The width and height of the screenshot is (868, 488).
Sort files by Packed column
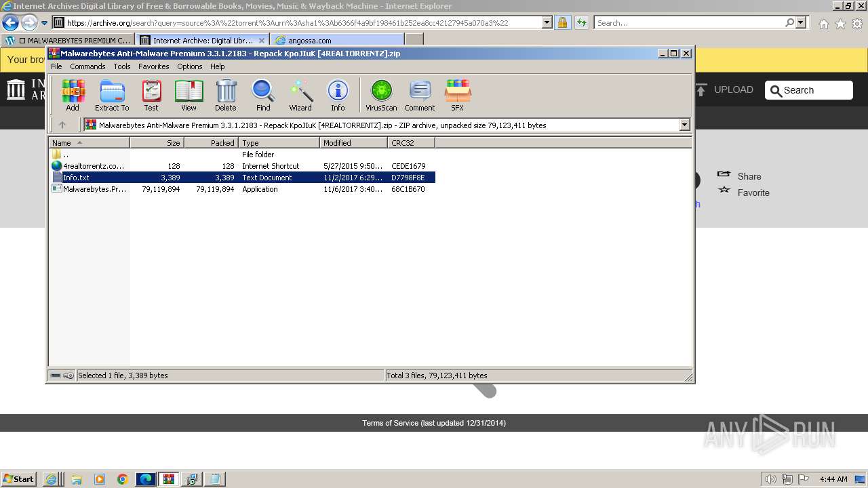(x=211, y=142)
